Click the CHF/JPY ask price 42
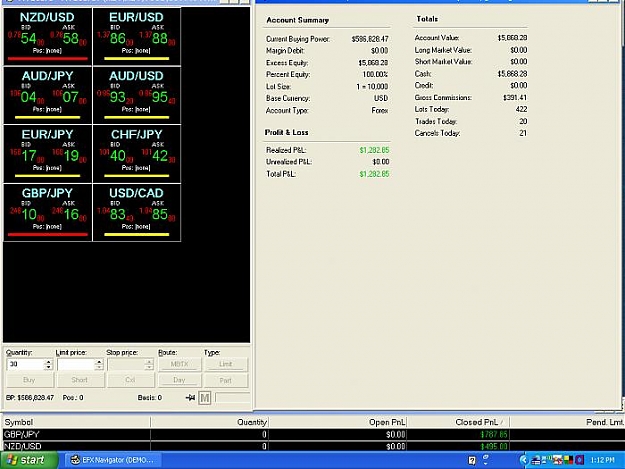 (159, 156)
